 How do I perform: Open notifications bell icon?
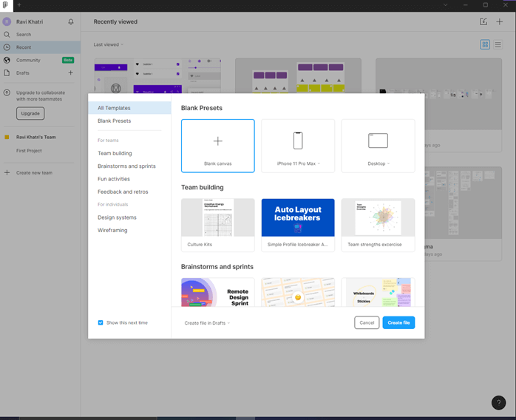(71, 21)
